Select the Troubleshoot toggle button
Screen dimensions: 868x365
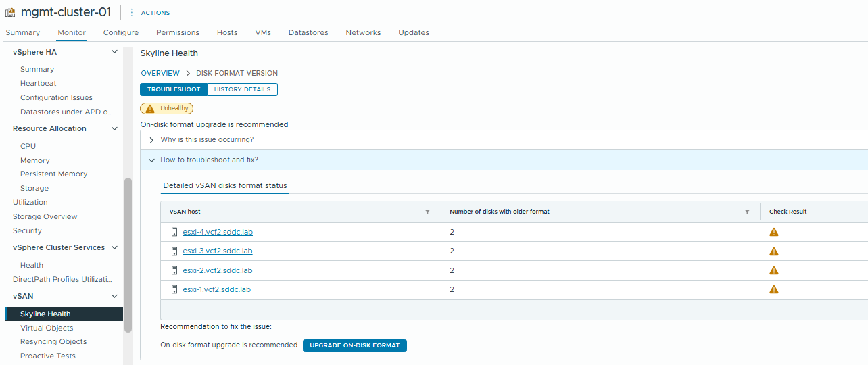pyautogui.click(x=174, y=89)
